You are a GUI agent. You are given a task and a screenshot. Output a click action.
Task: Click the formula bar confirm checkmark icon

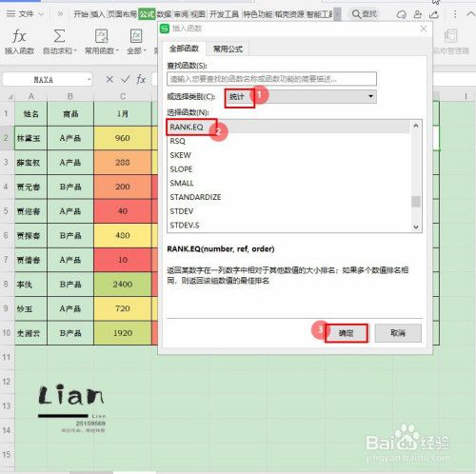126,79
